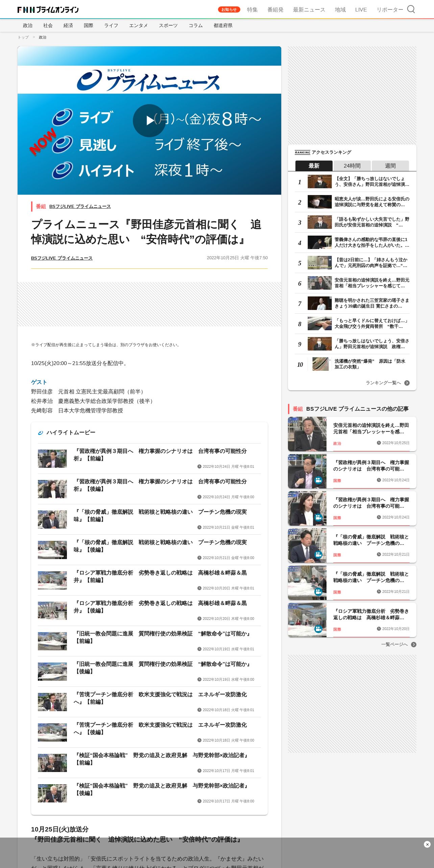
Task: Open the BSフジLIVE プライムニュース author link under the headline
Action: pos(62,258)
